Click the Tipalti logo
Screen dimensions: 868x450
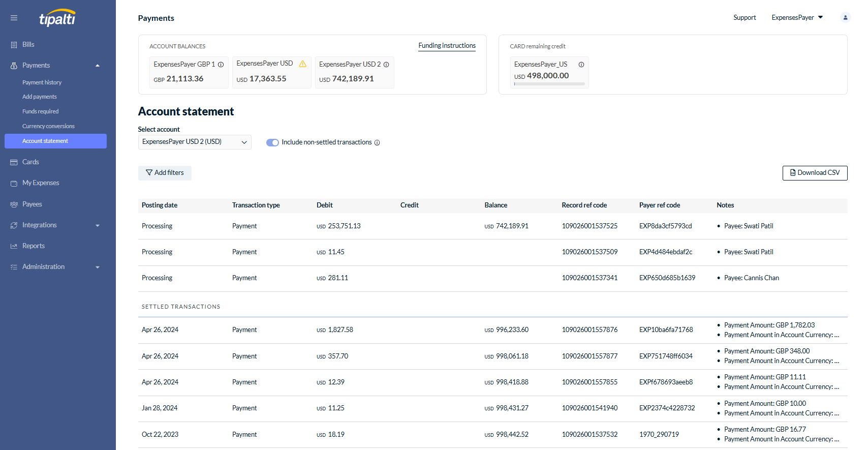pyautogui.click(x=57, y=18)
